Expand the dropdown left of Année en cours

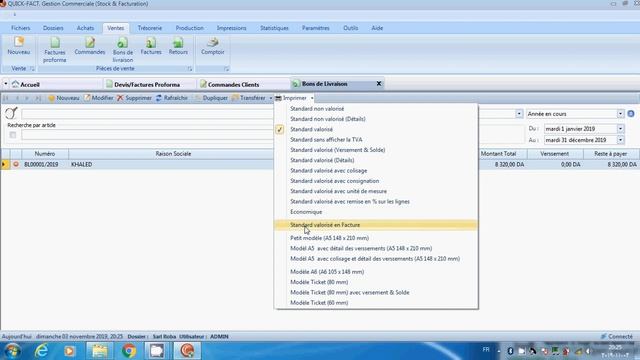[519, 114]
